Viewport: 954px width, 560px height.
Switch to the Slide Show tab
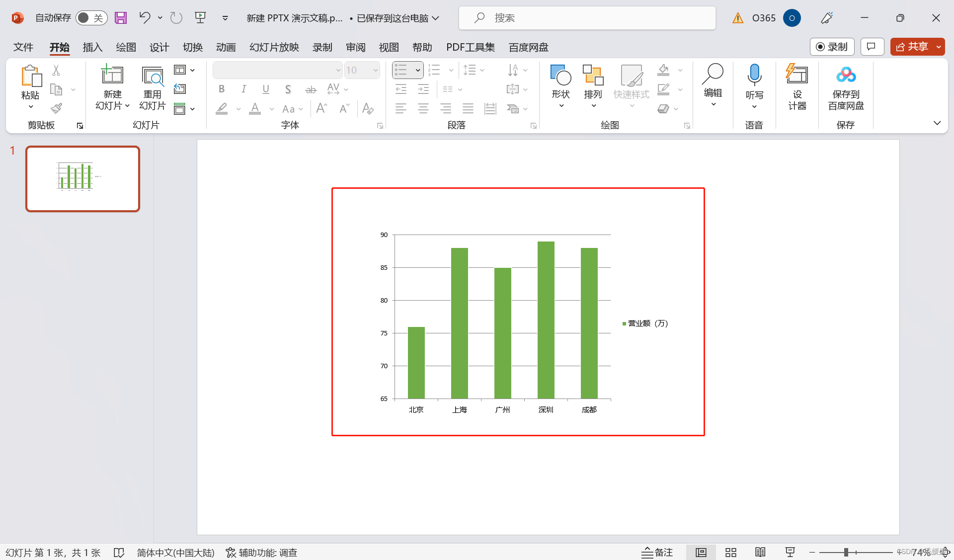(x=274, y=47)
